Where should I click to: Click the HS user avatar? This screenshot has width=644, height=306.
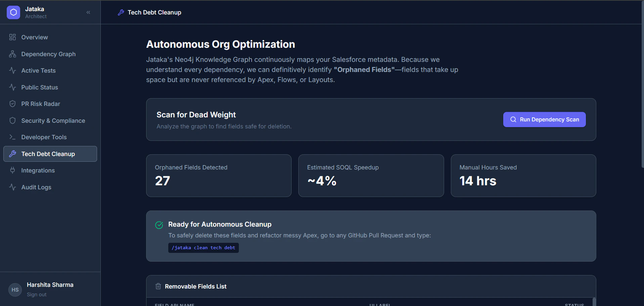pos(15,290)
